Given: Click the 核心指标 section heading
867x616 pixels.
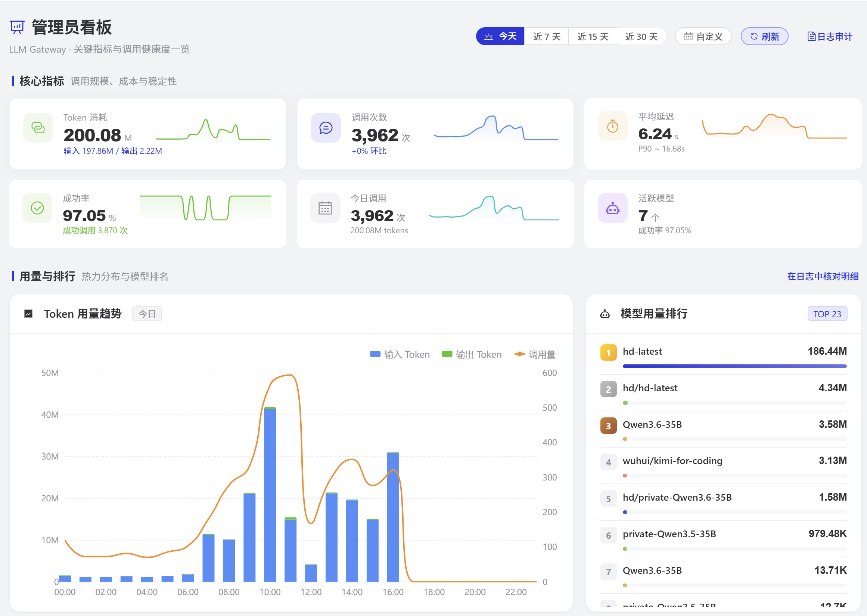Looking at the screenshot, I should [x=42, y=81].
